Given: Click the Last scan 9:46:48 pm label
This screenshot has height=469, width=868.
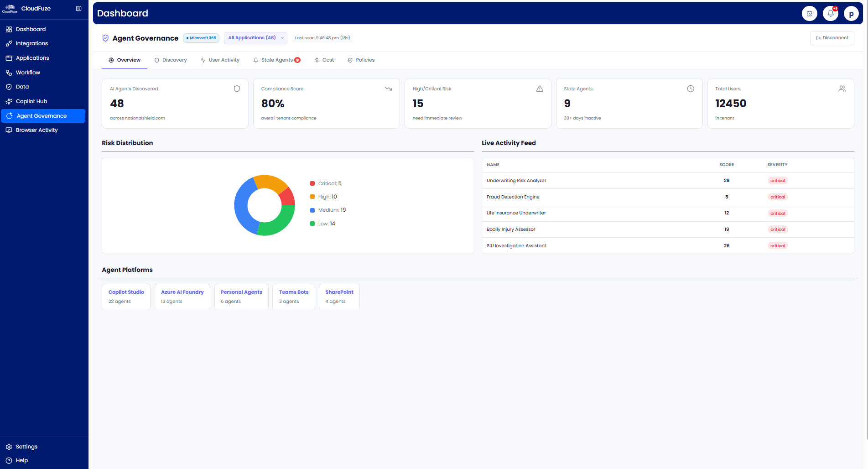Looking at the screenshot, I should pos(322,38).
